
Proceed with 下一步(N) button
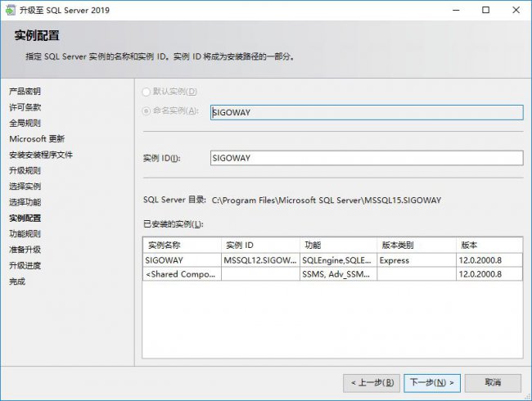[x=432, y=383]
